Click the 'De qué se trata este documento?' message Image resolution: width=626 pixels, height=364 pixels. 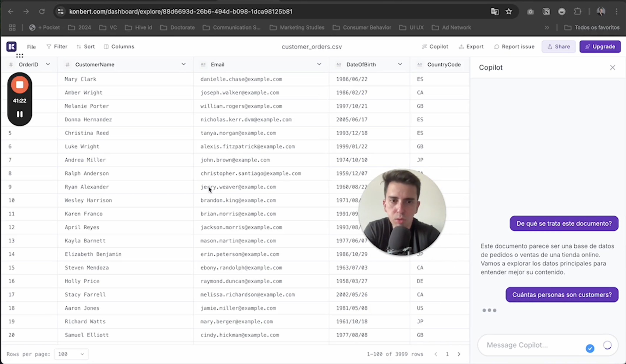564,223
